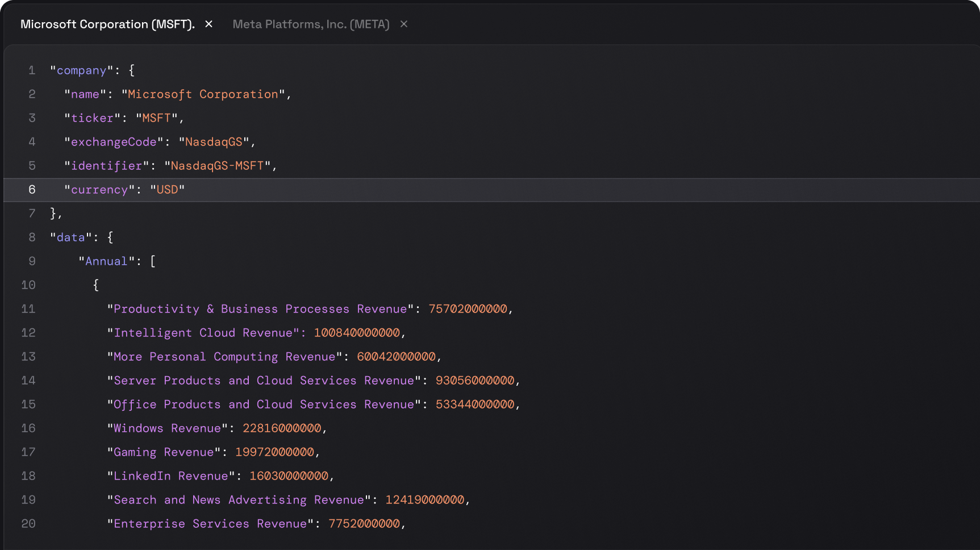Viewport: 980px width, 550px height.
Task: Click the value 16030000000
Action: pyautogui.click(x=289, y=476)
